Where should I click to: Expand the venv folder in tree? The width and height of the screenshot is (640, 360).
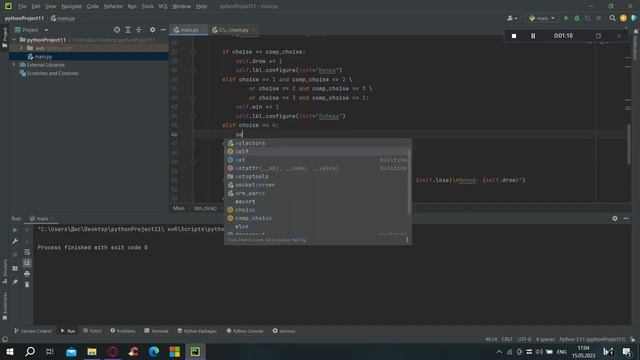click(x=22, y=48)
